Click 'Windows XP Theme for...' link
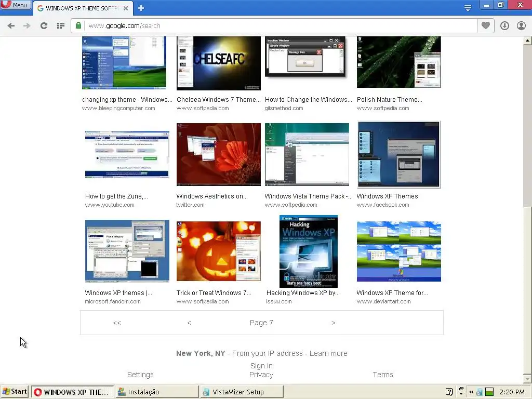This screenshot has width=532, height=399. coord(392,293)
